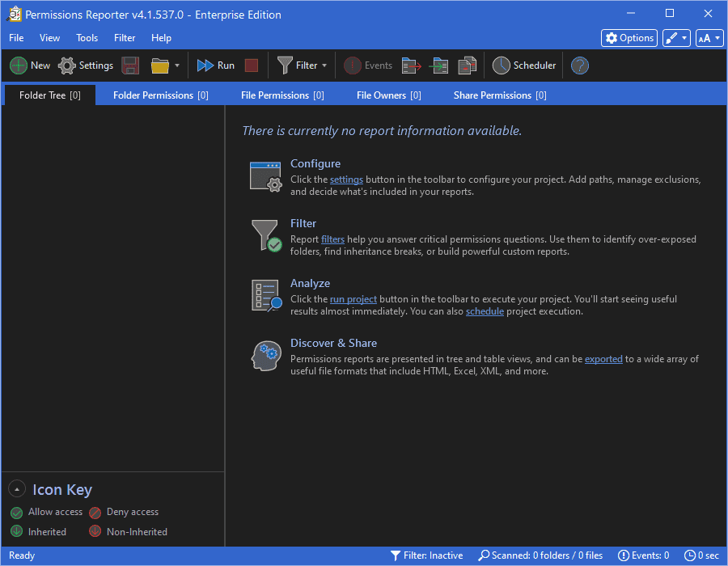Screen dimensions: 728x566
Task: Click the red Non-Inherited arrow icon
Action: click(95, 531)
